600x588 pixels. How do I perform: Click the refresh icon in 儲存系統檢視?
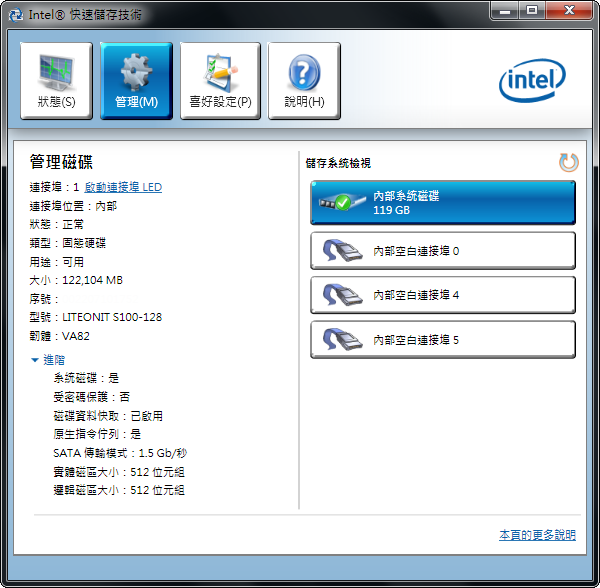569,162
